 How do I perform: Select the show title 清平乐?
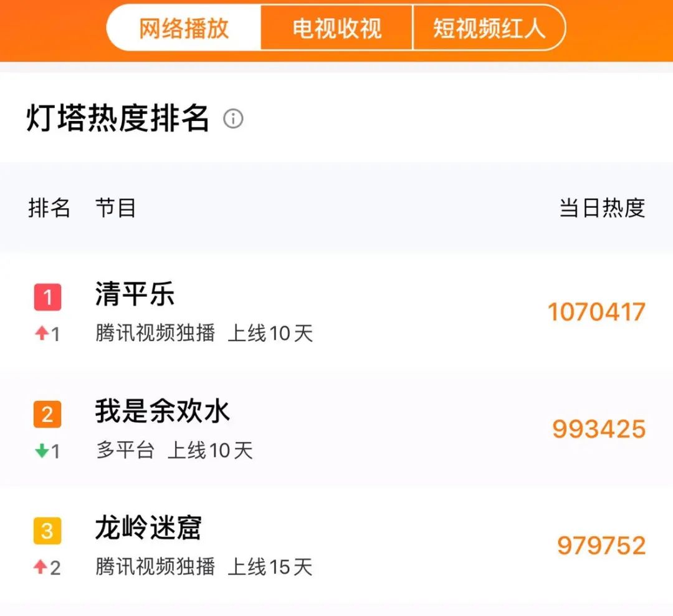point(135,295)
